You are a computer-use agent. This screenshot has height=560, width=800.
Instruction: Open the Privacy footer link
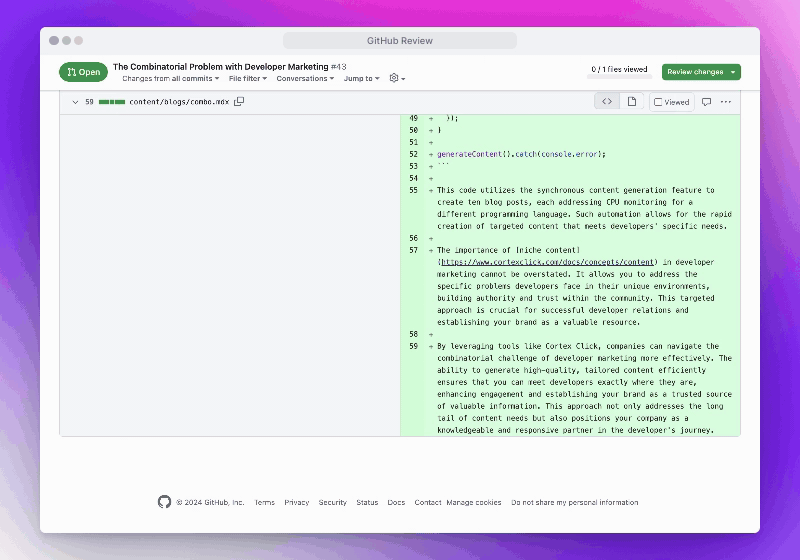pos(296,502)
